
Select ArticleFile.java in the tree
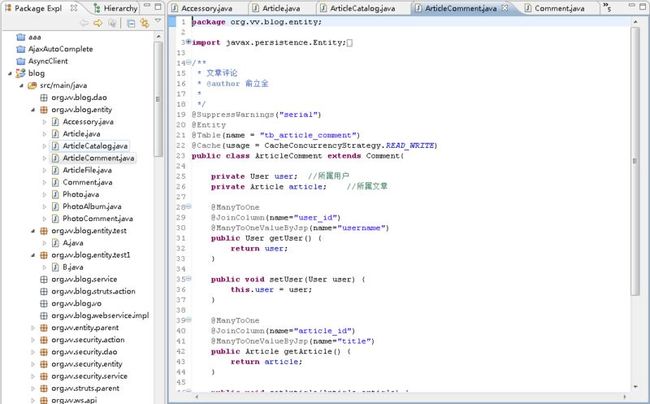pyautogui.click(x=87, y=170)
